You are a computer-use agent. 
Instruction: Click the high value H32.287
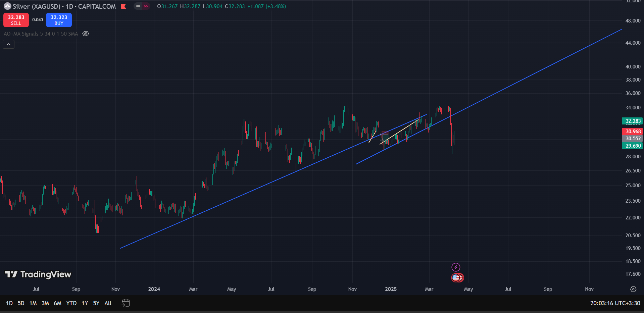(190, 6)
